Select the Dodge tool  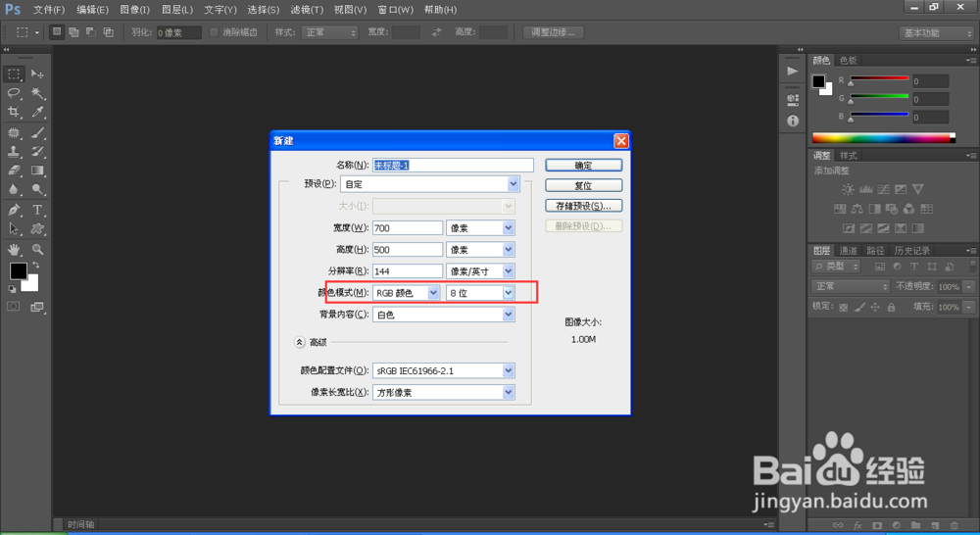(37, 189)
